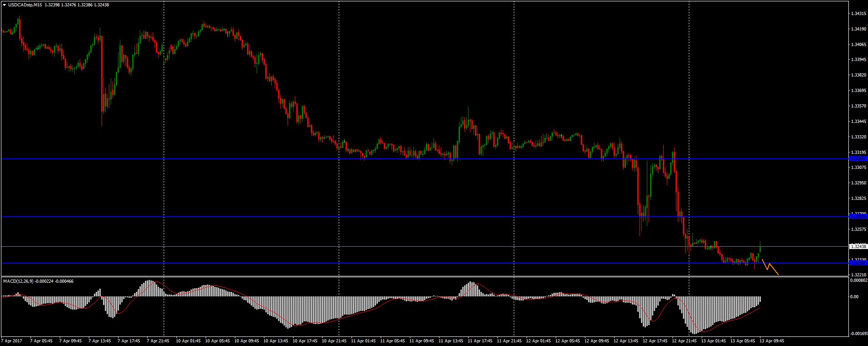This screenshot has height=346, width=868.
Task: Click the current price label 1.32438
Action: click(x=858, y=246)
